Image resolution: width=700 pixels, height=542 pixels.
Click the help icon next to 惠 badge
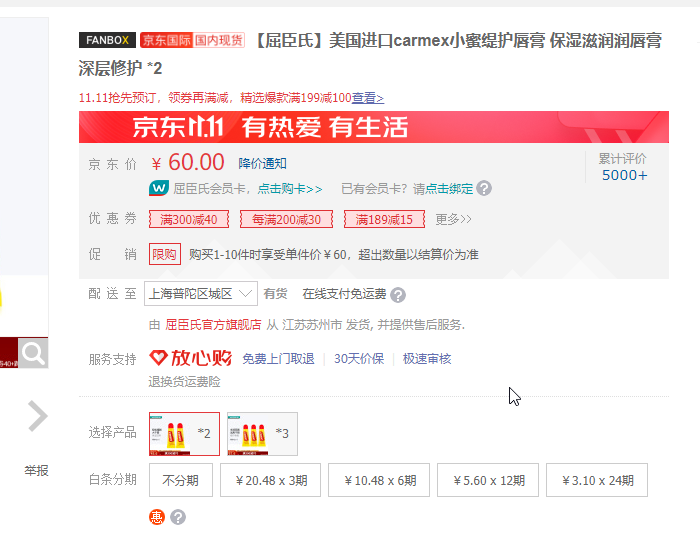tap(178, 517)
